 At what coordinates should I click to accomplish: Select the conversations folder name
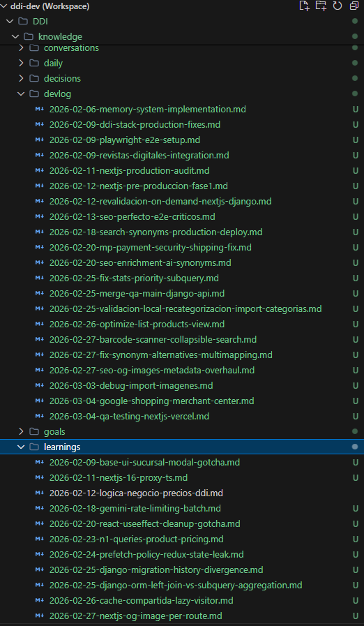[x=71, y=48]
